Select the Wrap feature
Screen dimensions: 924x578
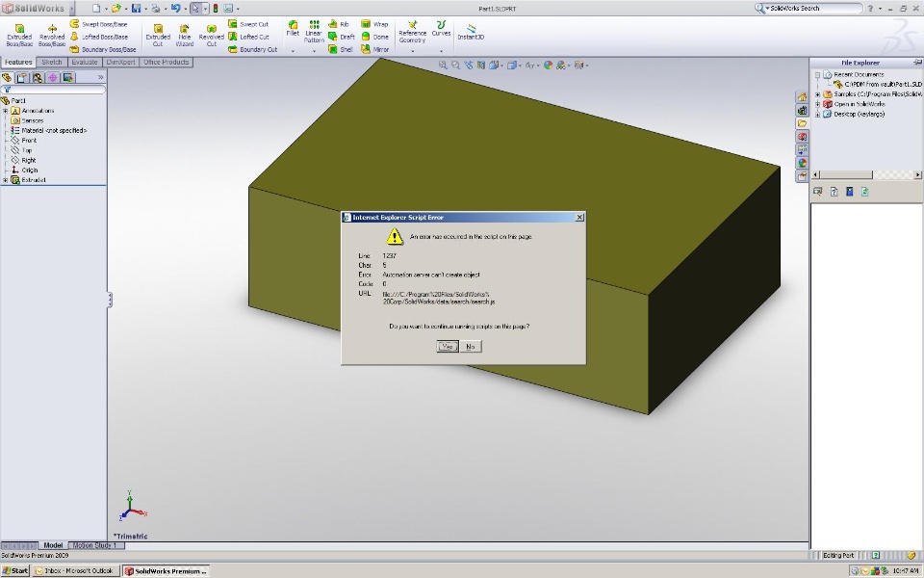(x=374, y=24)
